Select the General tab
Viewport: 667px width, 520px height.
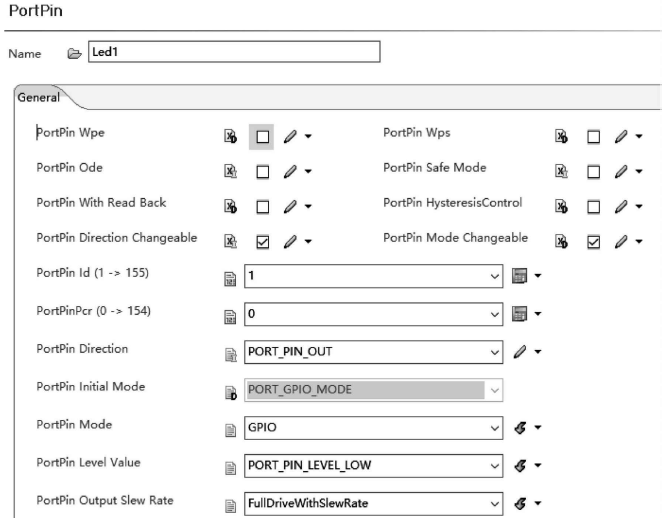[38, 97]
